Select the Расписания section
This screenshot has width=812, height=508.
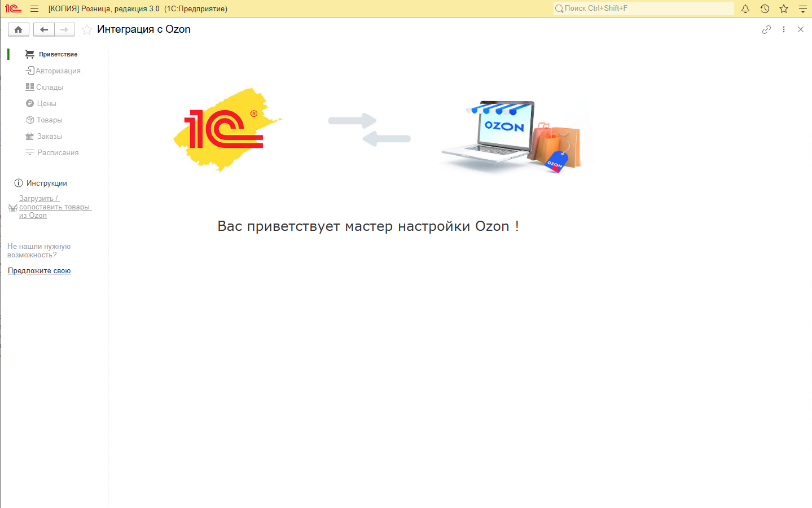(x=58, y=152)
